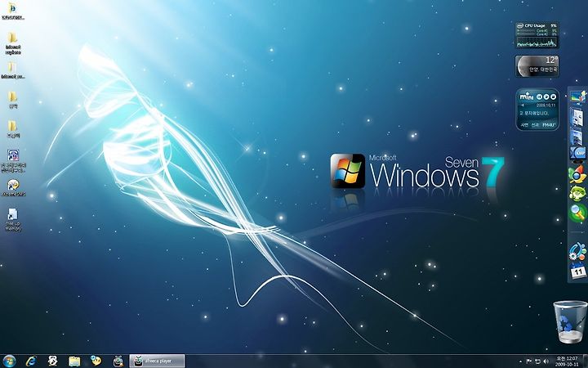The height and width of the screenshot is (368, 588).
Task: Open the third folder on the desktop
Action: pyautogui.click(x=12, y=70)
